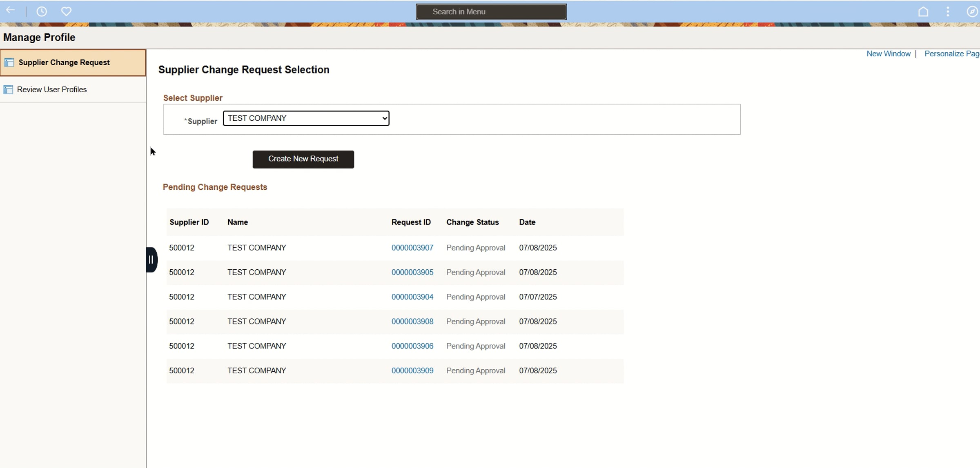Click the Review User Profiles page icon
The height and width of the screenshot is (468, 980).
tap(8, 89)
